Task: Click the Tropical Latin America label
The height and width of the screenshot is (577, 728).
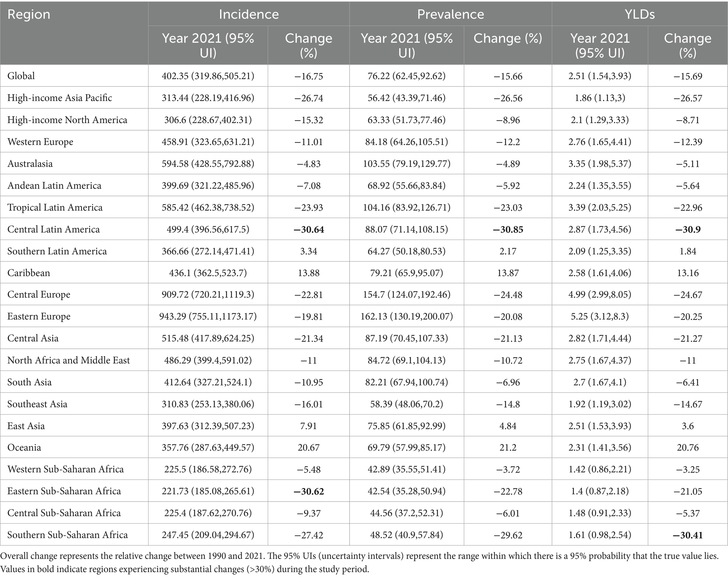Action: [55, 207]
